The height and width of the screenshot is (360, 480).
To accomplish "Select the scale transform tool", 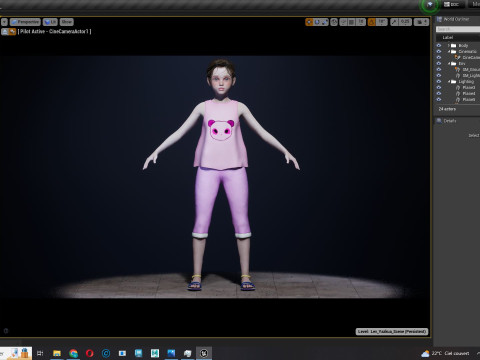I will (x=324, y=22).
